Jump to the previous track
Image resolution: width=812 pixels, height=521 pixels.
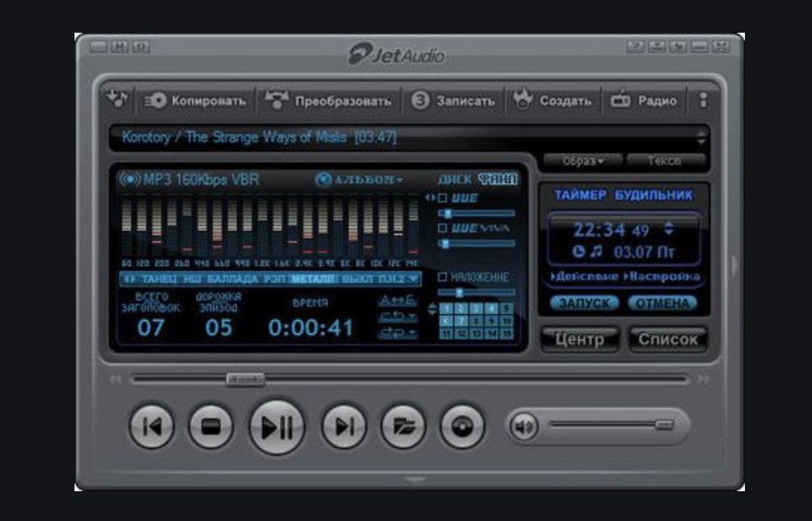tap(151, 426)
